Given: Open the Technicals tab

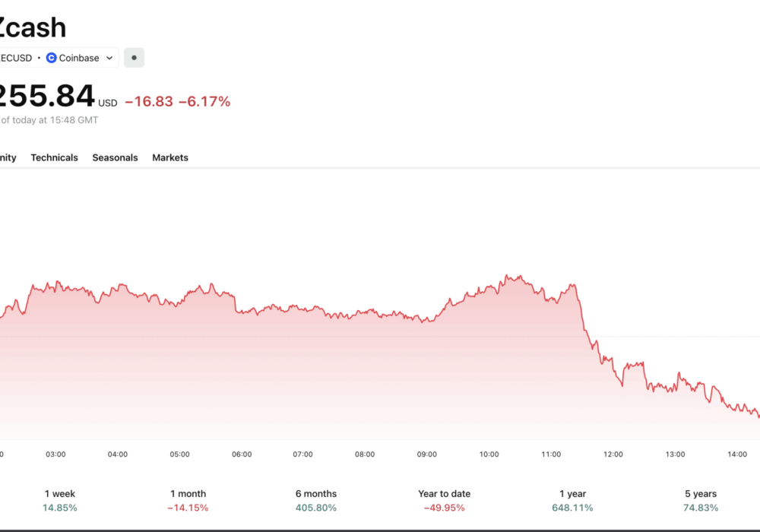Looking at the screenshot, I should coord(54,157).
